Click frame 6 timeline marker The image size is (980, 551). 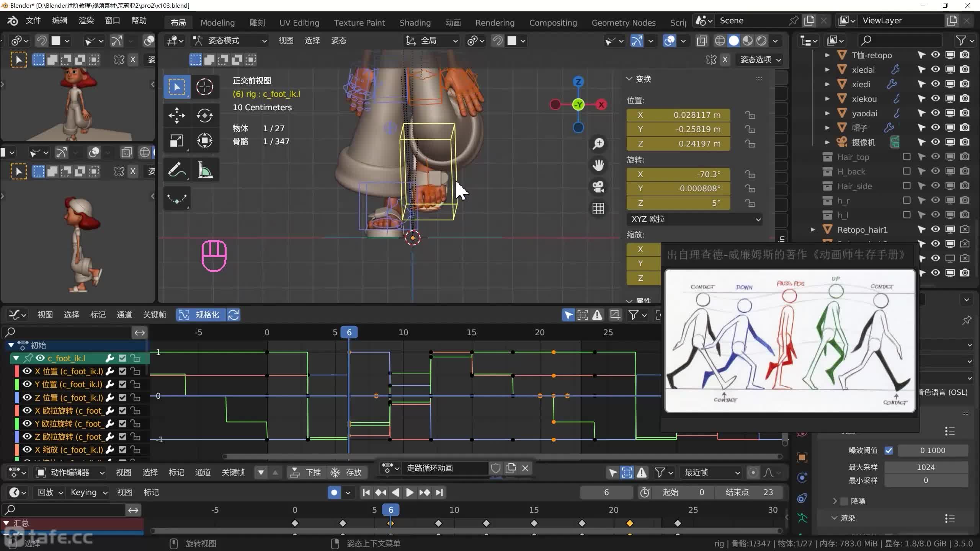click(x=349, y=332)
